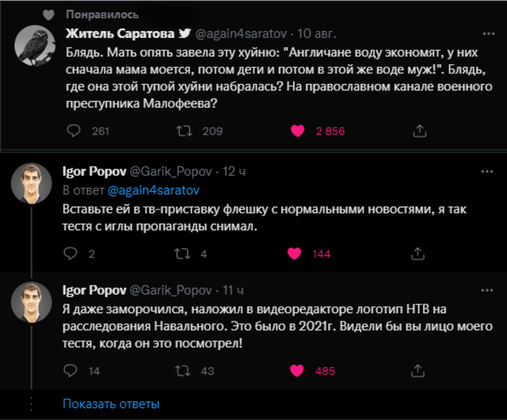The image size is (507, 420).
Task: Retweet the Житель Саратова tweet
Action: [184, 131]
